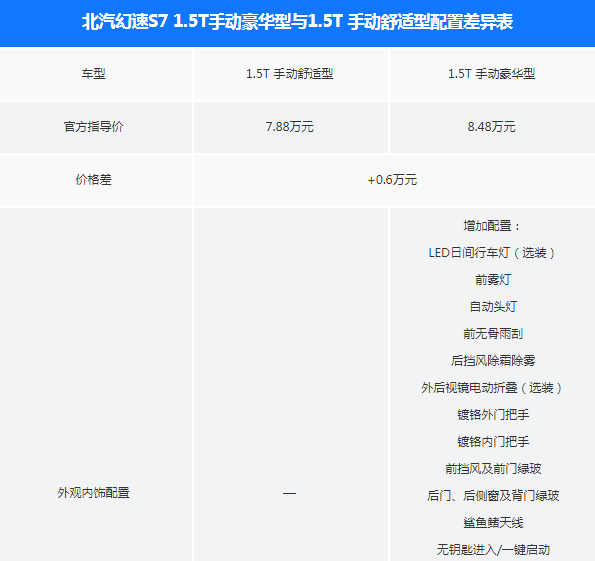Click the 1.5T 手动舒适型 column header

[290, 74]
